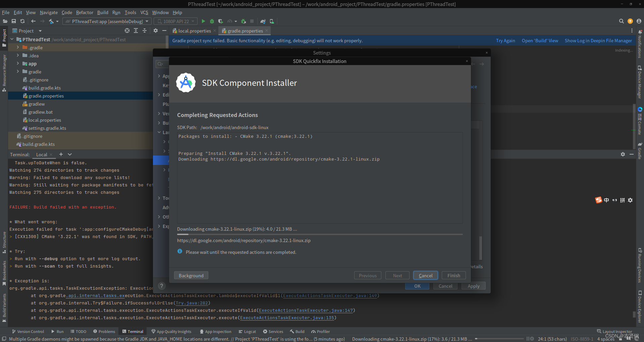The image size is (644, 342).
Task: Click the 4 spaces indent indicator
Action: pos(606,339)
